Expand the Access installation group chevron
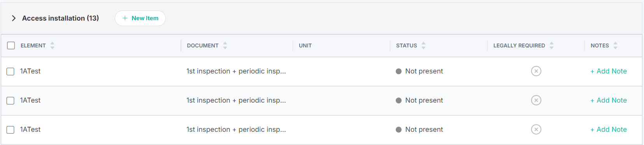This screenshot has width=644, height=145. [14, 18]
